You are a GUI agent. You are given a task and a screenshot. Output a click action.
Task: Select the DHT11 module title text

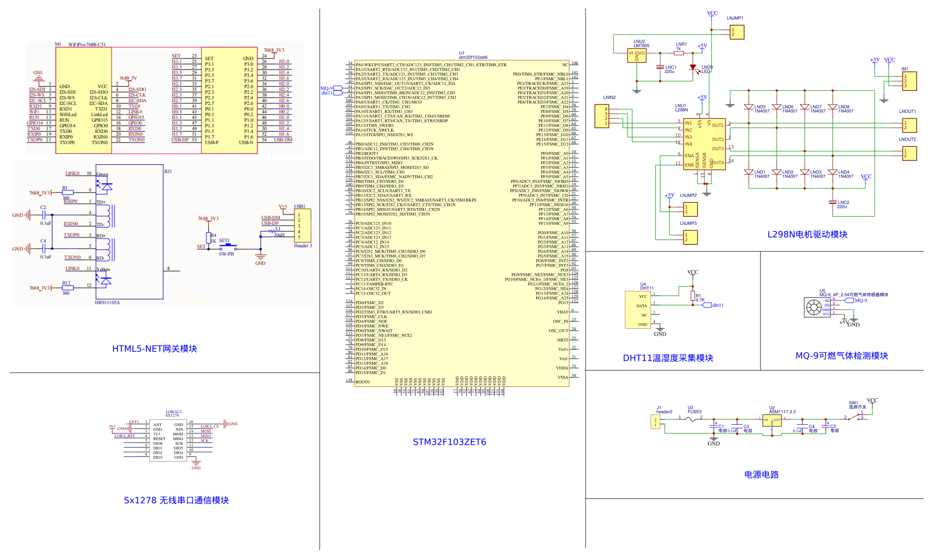668,358
